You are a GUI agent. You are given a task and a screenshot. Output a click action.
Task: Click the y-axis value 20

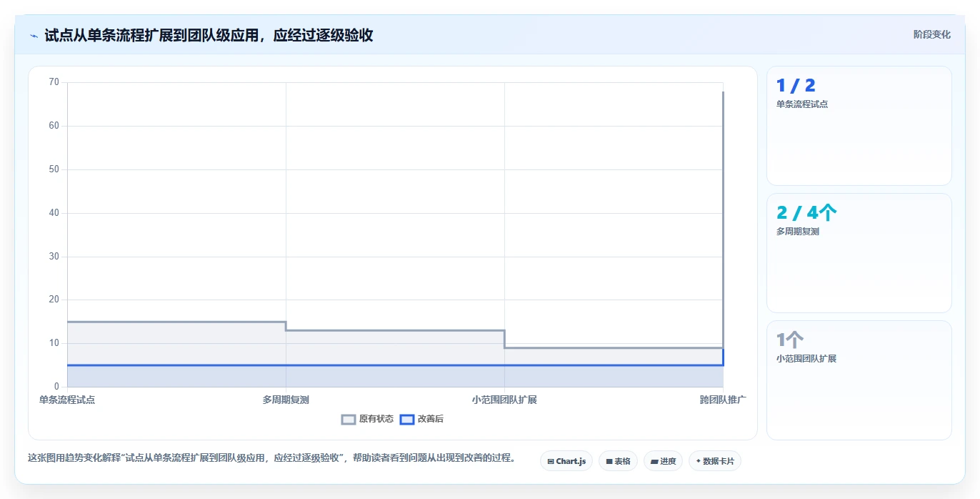[x=54, y=300]
